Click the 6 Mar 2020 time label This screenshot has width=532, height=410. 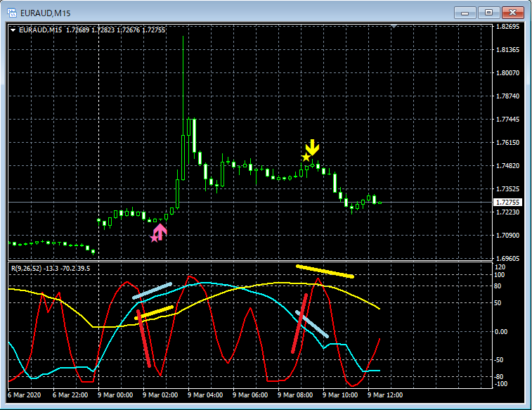[24, 395]
